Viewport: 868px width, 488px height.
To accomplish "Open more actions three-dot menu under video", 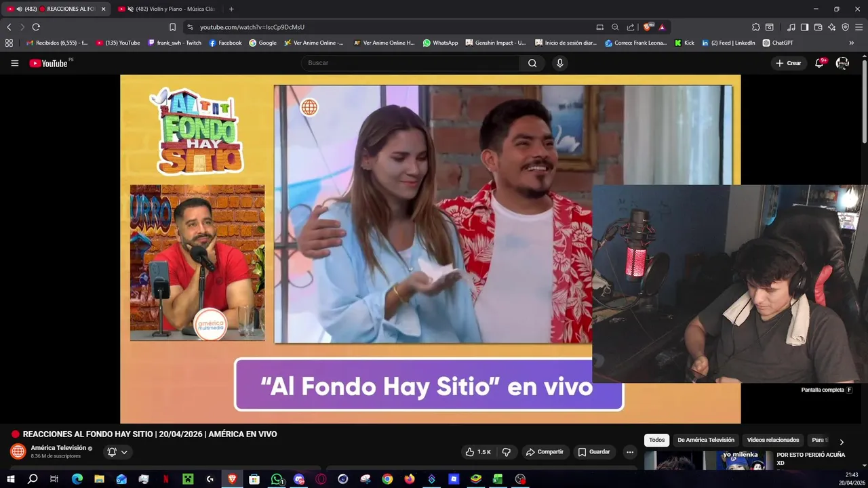I will (x=630, y=452).
